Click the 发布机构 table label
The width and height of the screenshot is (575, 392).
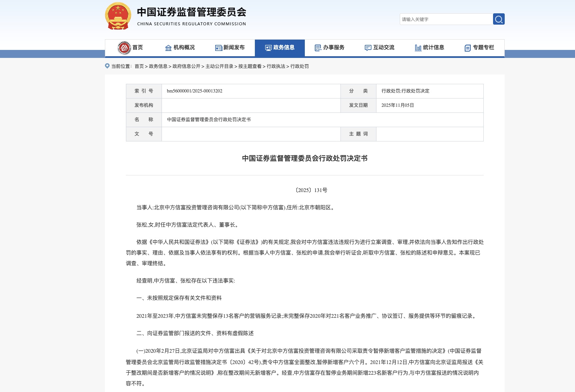click(x=144, y=105)
